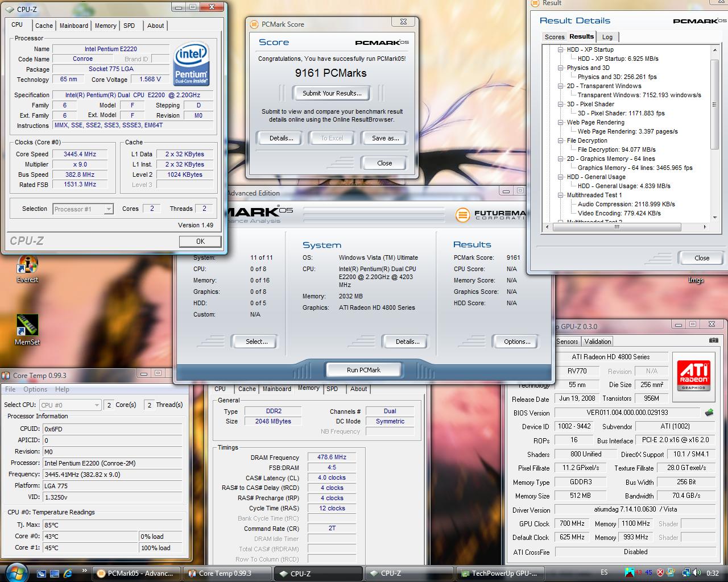Click the Core #1 100% load reading
Image resolution: width=728 pixels, height=582 pixels.
(162, 548)
